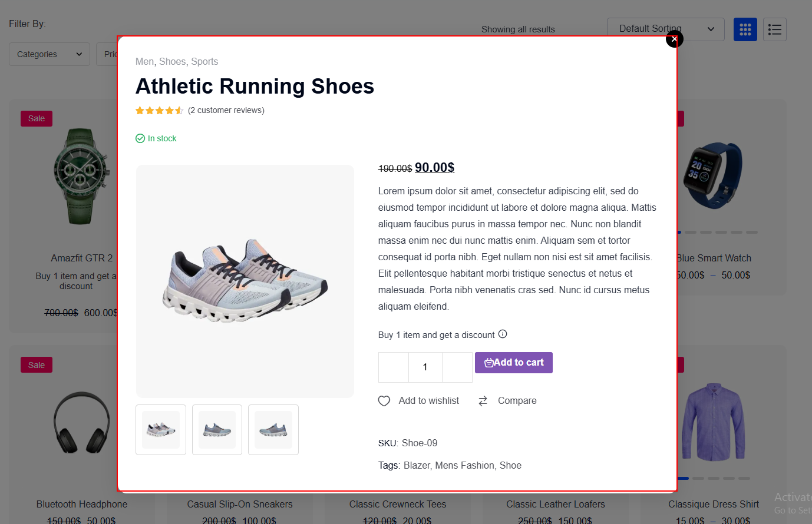Open the Sports category link
812x524 pixels.
pos(204,62)
